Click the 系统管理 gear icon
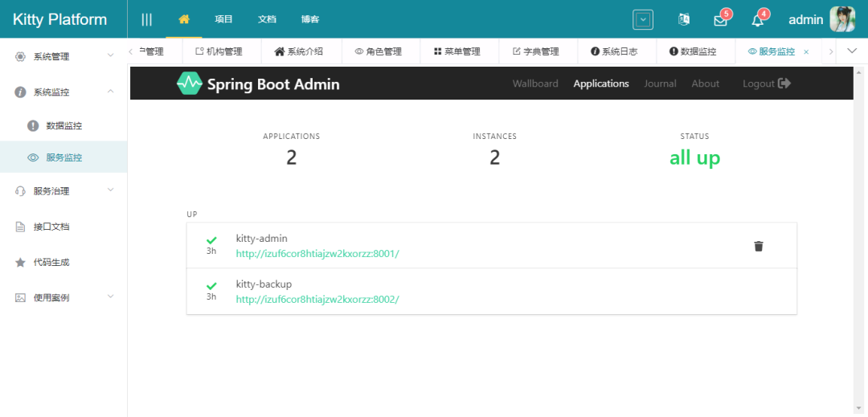The width and height of the screenshot is (868, 417). click(20, 56)
